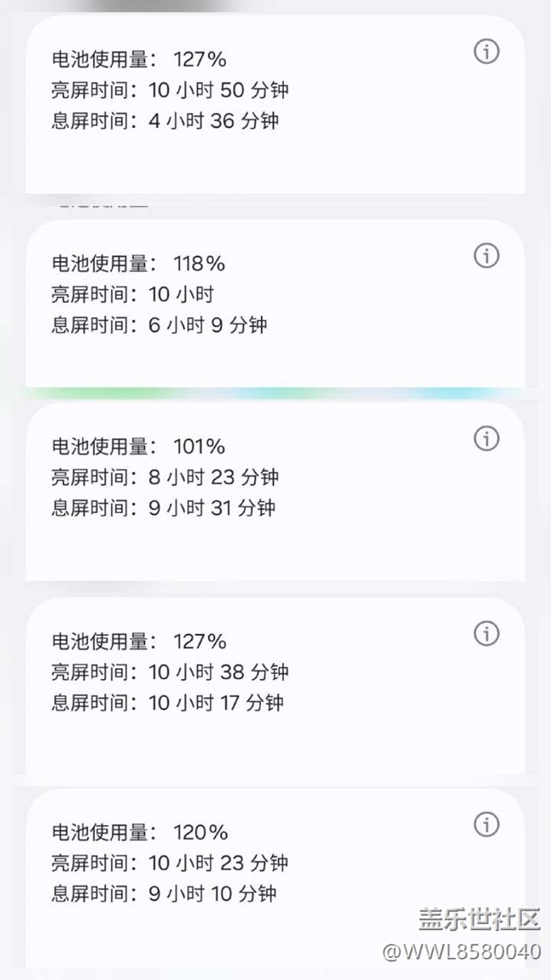Screen dimensions: 551x980
Task: Click 息屏时间 4 小时 36 分钟 entry
Action: click(x=164, y=120)
